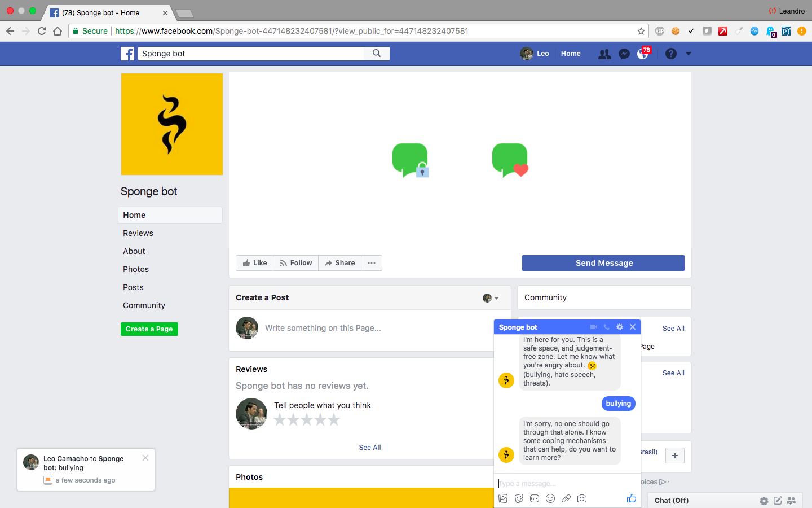812x508 pixels.
Task: Rate the page with the fifth star
Action: (334, 420)
